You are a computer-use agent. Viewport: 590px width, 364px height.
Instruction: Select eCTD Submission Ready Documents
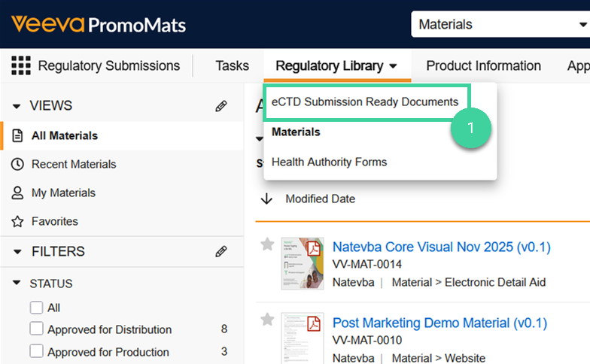point(365,102)
